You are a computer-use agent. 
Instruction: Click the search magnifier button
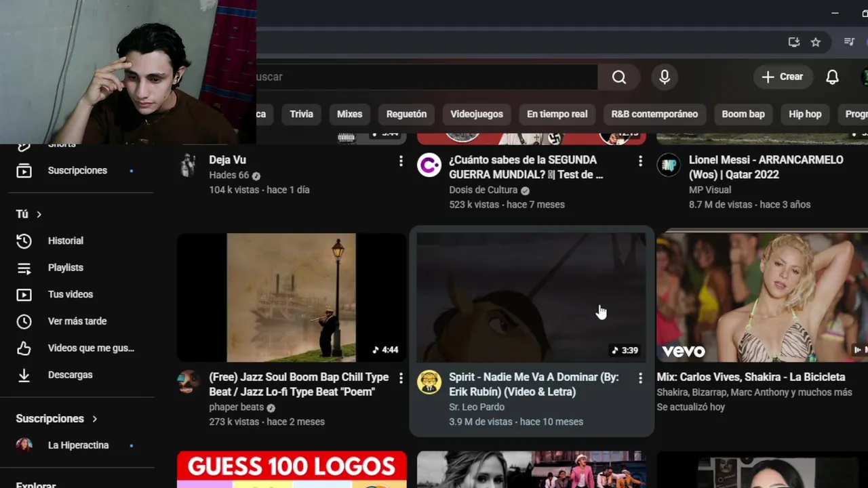pyautogui.click(x=619, y=77)
